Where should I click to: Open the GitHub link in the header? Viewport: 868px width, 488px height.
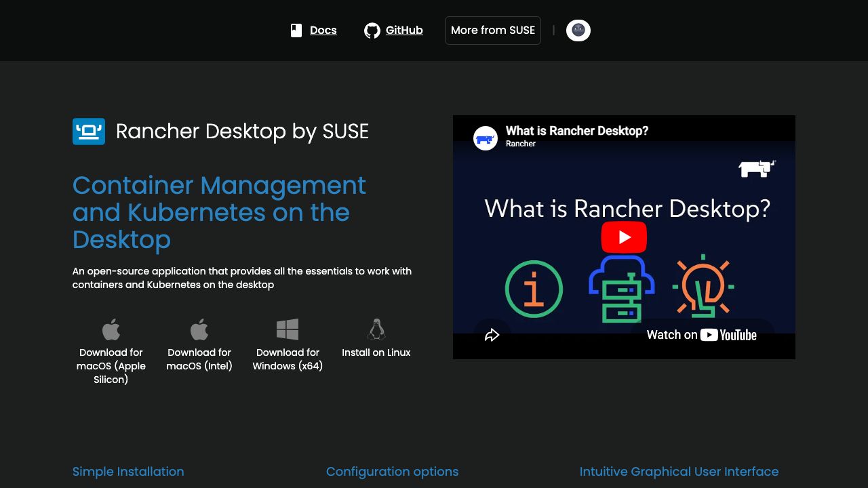click(x=404, y=30)
